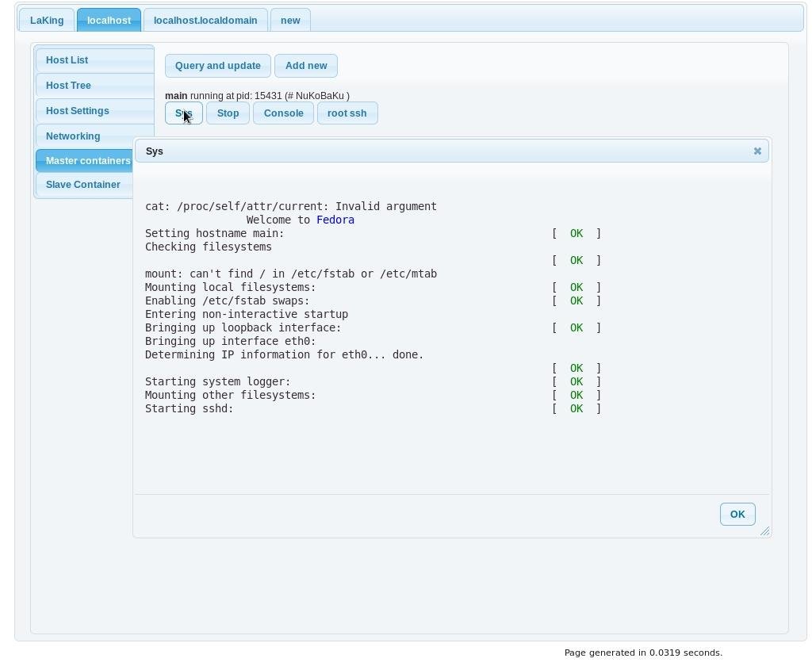
Task: Close the Sys dialog with the X icon
Action: (x=757, y=151)
